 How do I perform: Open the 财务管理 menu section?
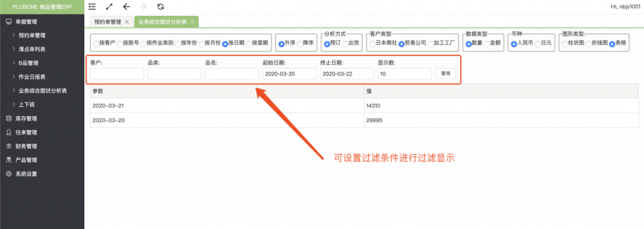26,146
